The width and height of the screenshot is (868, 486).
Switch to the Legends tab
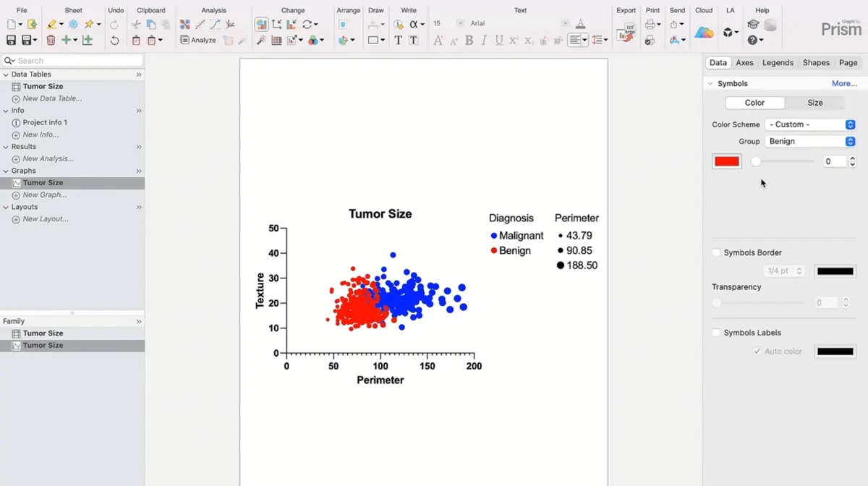pos(778,63)
